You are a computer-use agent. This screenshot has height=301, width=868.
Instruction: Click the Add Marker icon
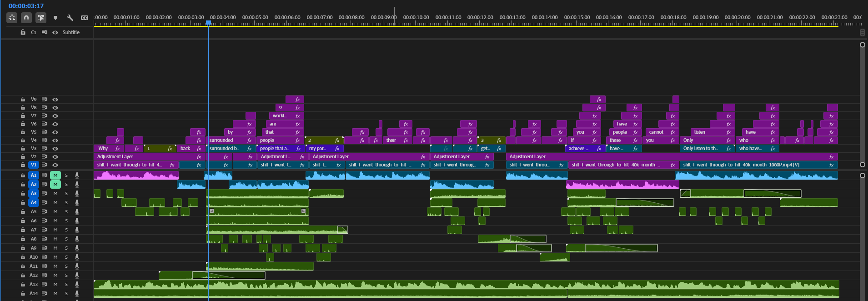pyautogui.click(x=55, y=18)
